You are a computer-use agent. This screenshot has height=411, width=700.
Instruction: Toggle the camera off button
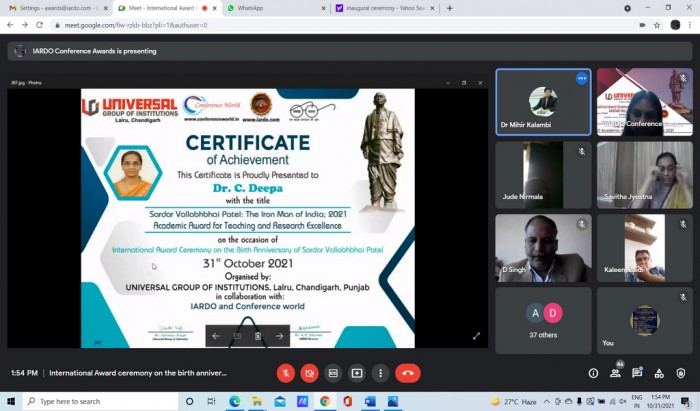tap(309, 373)
